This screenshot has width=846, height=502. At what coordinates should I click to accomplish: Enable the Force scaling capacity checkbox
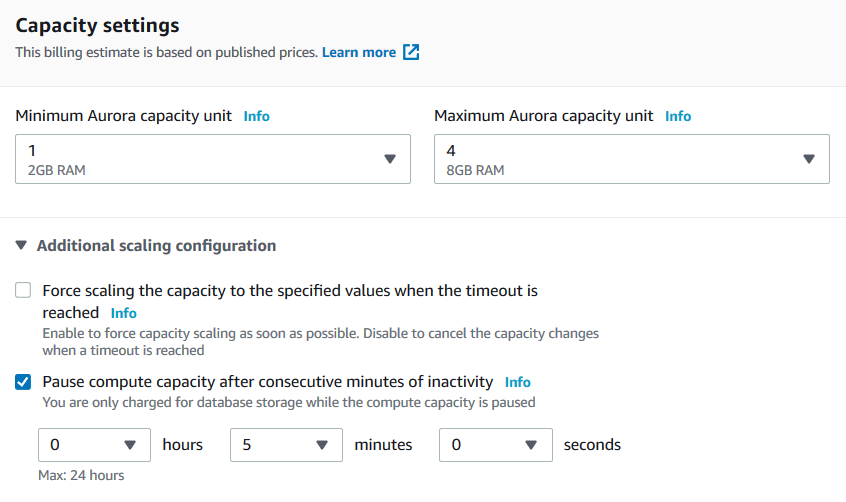[x=24, y=291]
